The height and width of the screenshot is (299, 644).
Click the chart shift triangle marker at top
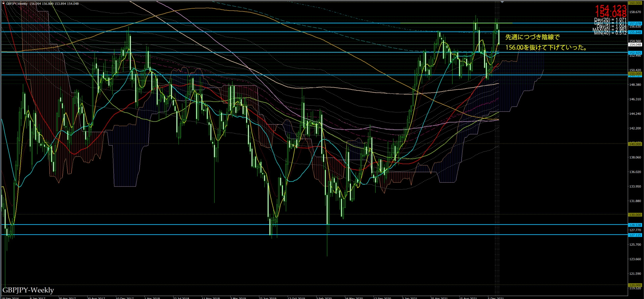pos(502,2)
